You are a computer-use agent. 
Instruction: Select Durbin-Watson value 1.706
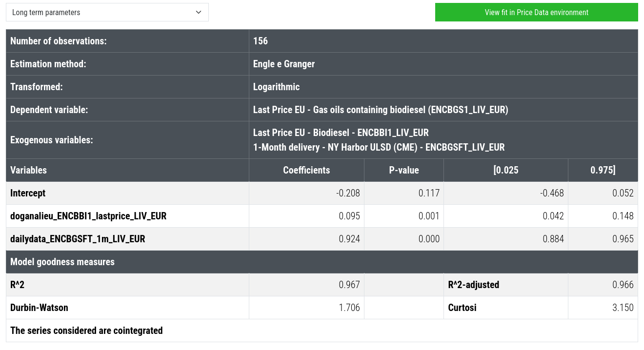[x=349, y=308]
